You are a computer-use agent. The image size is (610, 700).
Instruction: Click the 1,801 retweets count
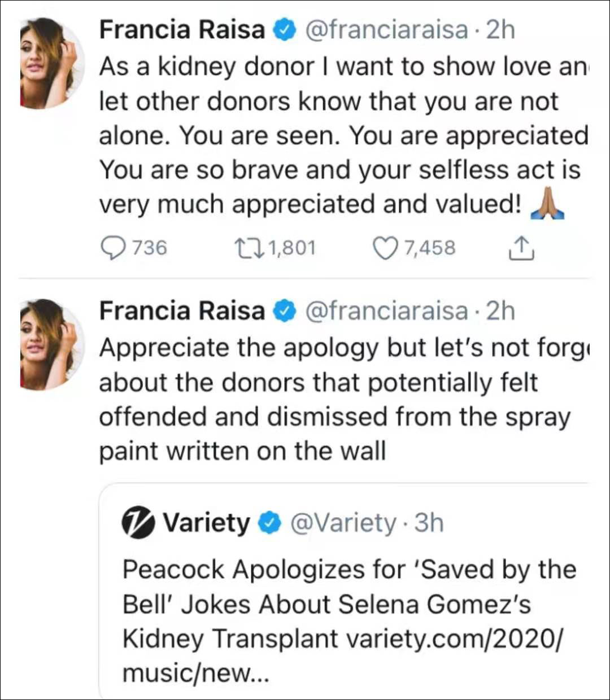pyautogui.click(x=291, y=248)
